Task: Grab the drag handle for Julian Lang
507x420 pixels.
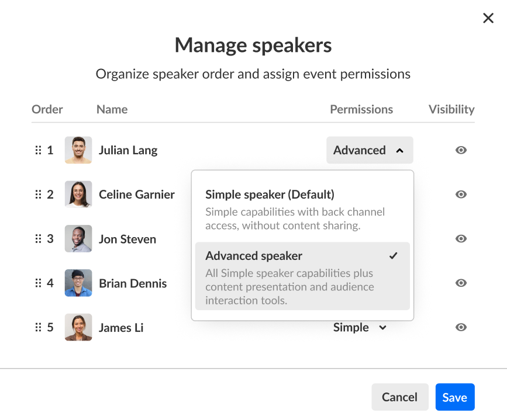Action: click(38, 150)
